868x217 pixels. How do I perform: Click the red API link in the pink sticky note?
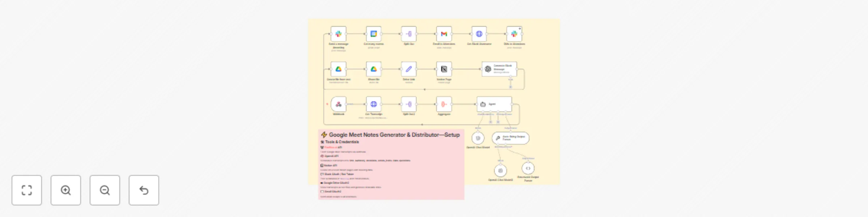331,148
